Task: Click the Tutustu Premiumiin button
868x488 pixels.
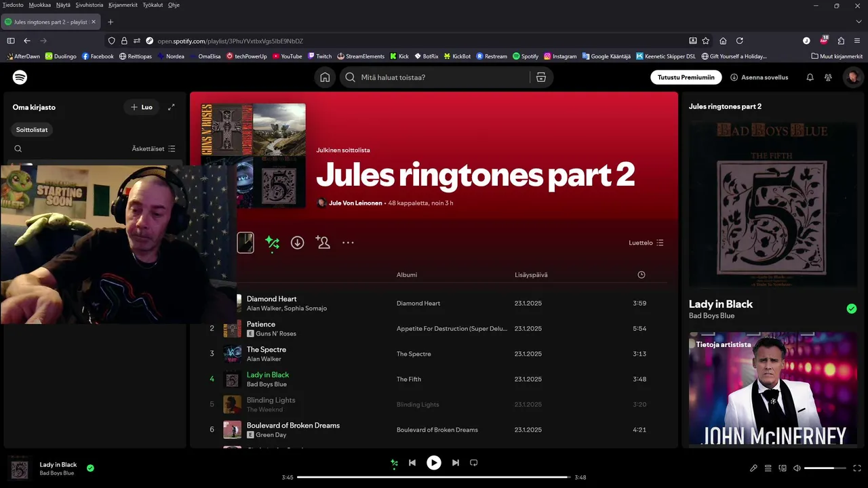Action: 686,77
